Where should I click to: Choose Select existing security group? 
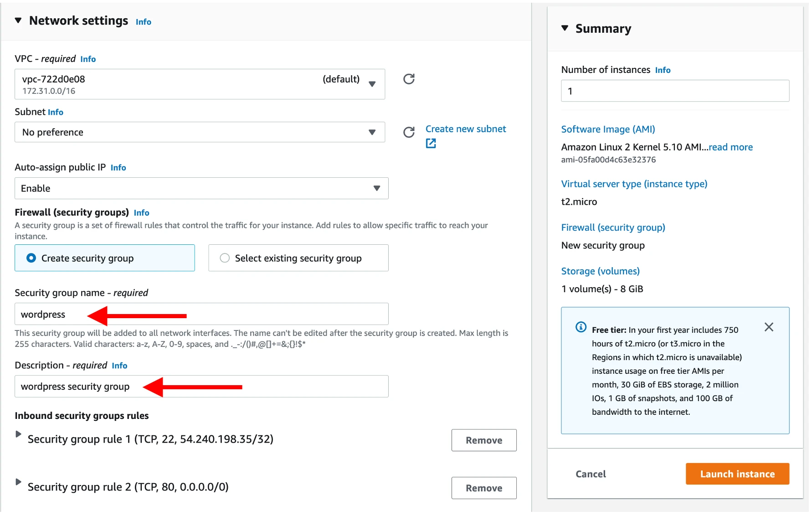tap(298, 258)
